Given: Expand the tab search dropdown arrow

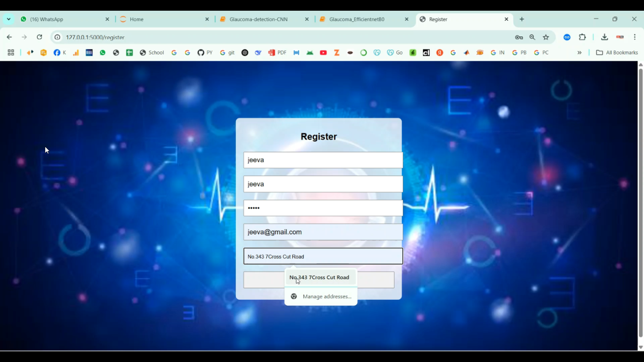Looking at the screenshot, I should (9, 19).
